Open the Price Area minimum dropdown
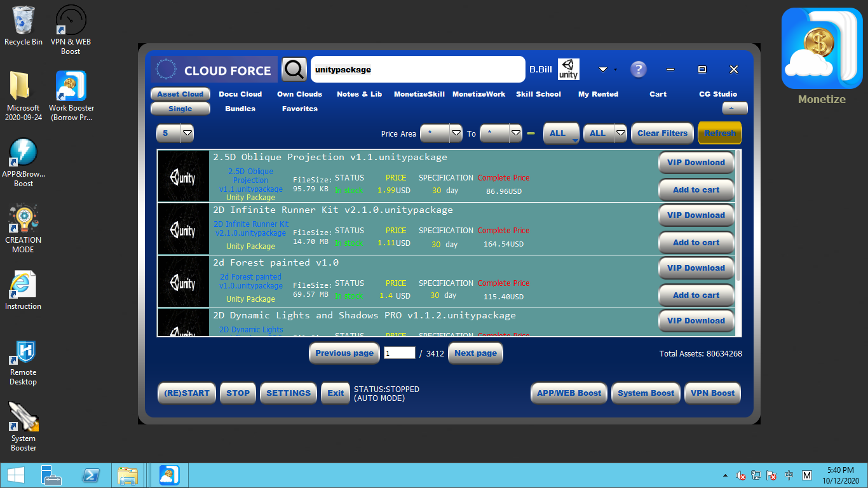Image resolution: width=868 pixels, height=488 pixels. (456, 133)
